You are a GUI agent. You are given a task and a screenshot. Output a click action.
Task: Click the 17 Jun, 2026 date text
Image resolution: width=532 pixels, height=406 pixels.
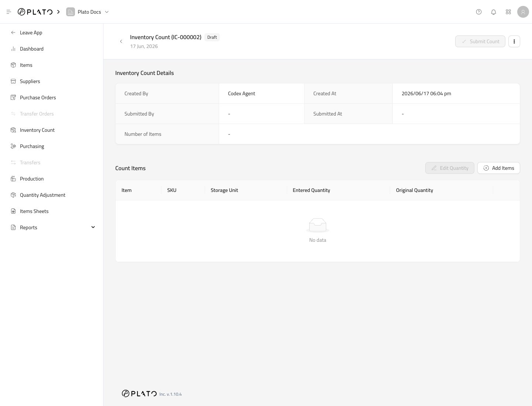(x=144, y=46)
